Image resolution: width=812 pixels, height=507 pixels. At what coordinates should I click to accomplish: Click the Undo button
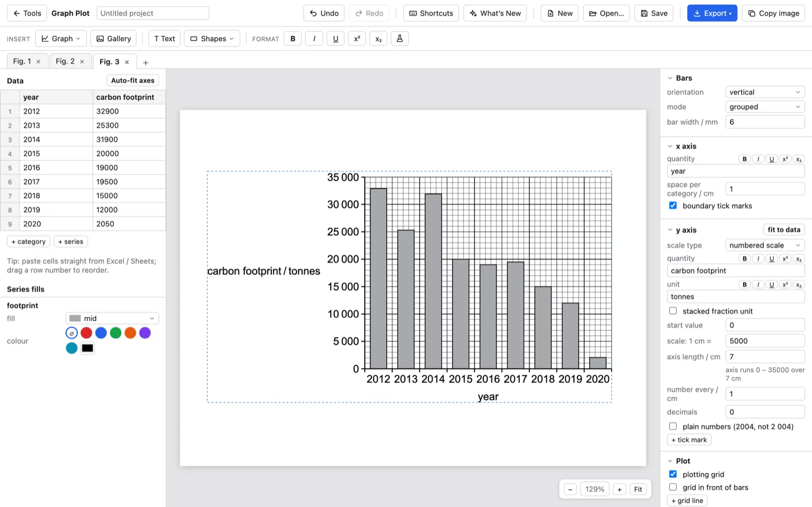pos(324,13)
